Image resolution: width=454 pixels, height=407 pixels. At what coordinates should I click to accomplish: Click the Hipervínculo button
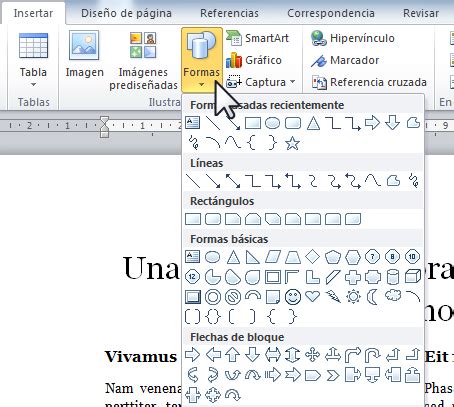[353, 38]
